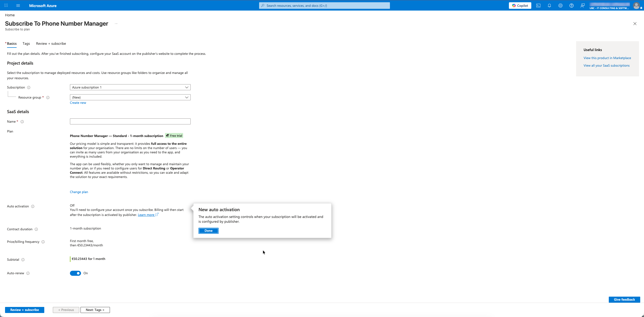The height and width of the screenshot is (317, 644).
Task: Select the '1-month subscription' contract duration text
Action: click(86, 229)
